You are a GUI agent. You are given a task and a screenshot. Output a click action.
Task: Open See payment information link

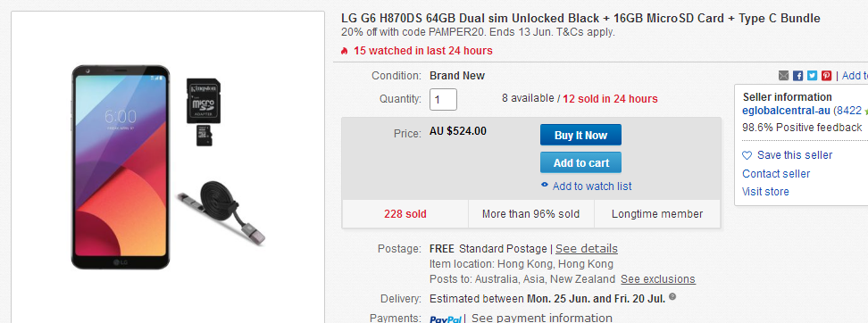tap(542, 318)
